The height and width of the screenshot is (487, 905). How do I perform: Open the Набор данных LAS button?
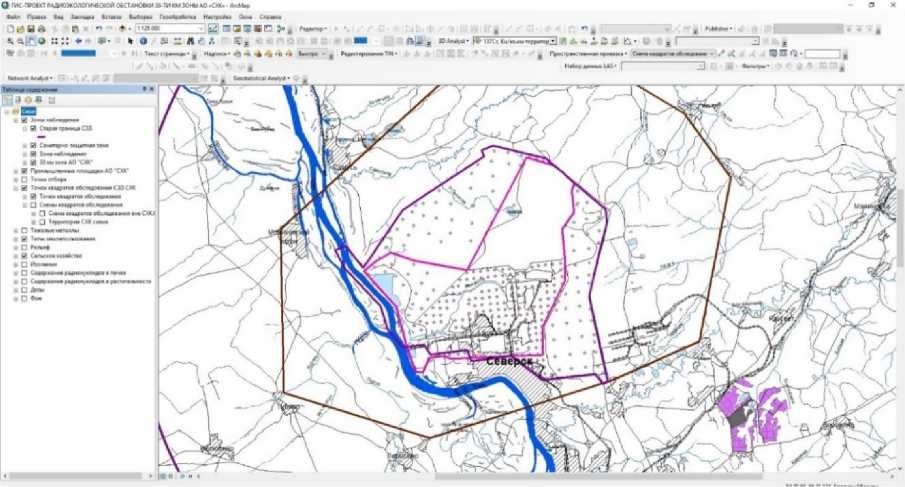point(591,66)
